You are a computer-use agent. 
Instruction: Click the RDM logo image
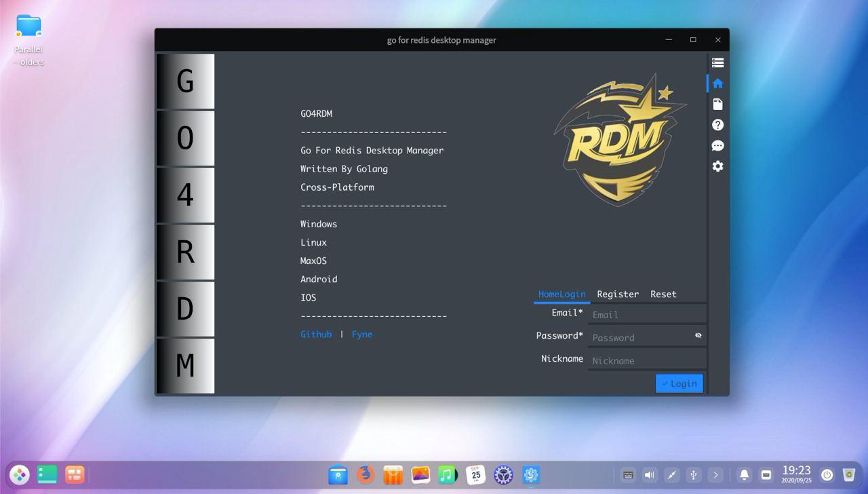[x=618, y=140]
